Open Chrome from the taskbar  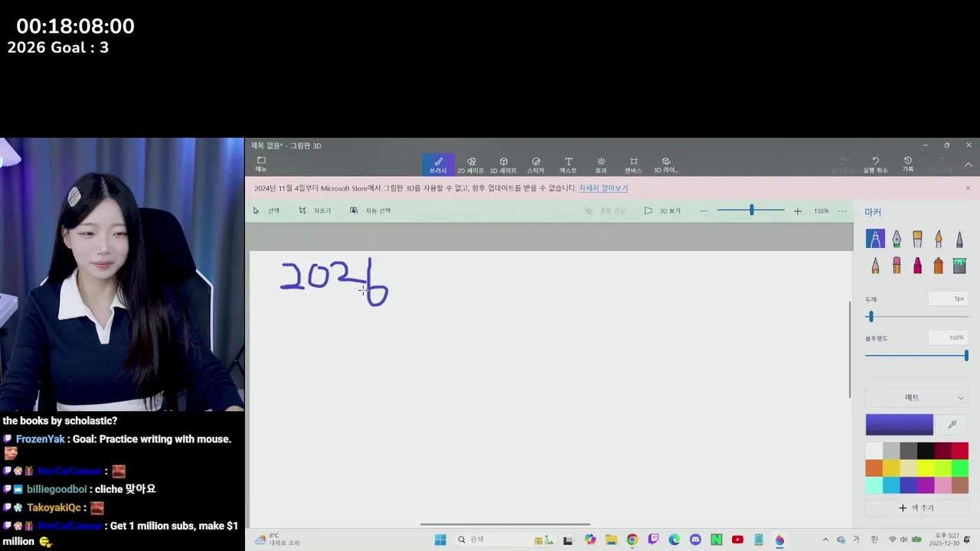pos(632,540)
